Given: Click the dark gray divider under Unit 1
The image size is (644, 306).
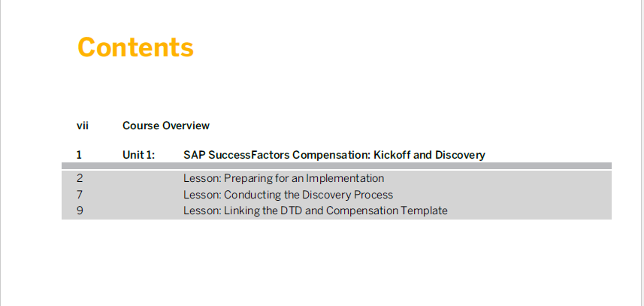Looking at the screenshot, I should (x=337, y=165).
